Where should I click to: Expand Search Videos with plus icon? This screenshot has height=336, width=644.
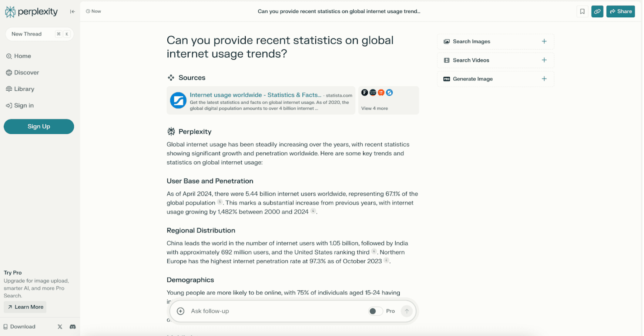click(x=544, y=60)
